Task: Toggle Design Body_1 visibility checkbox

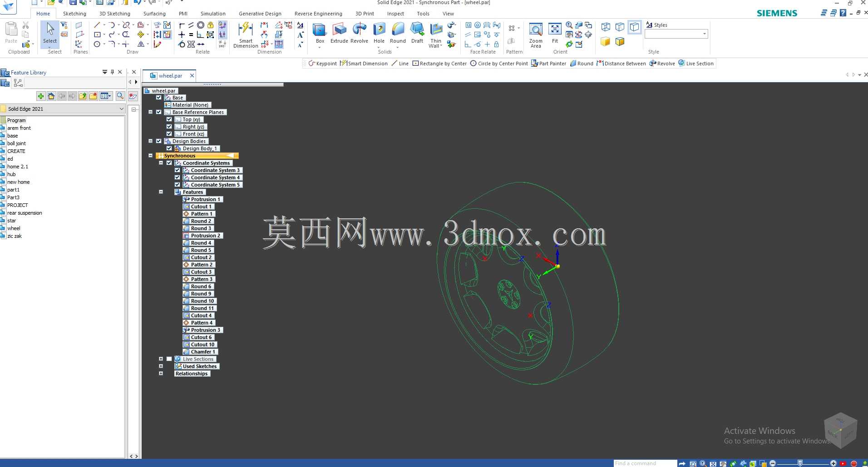Action: tap(169, 148)
